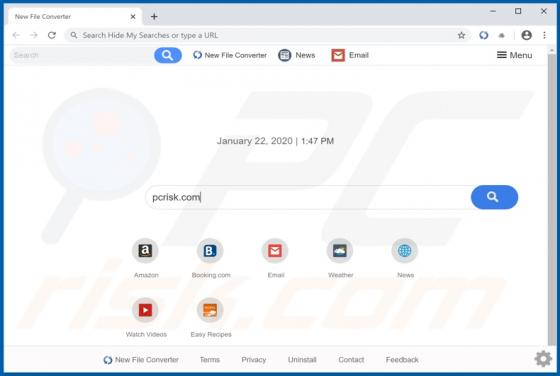The height and width of the screenshot is (376, 560).
Task: Open the Chrome profile avatar
Action: [x=526, y=35]
